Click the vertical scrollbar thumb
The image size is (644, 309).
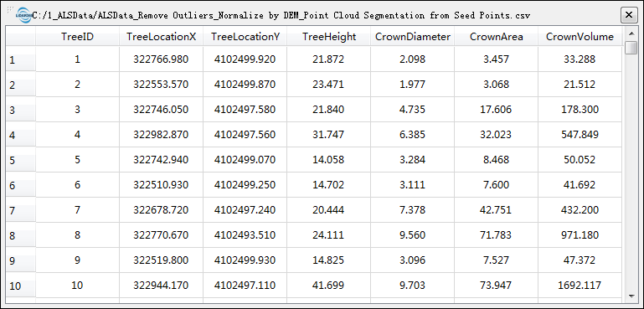631,47
